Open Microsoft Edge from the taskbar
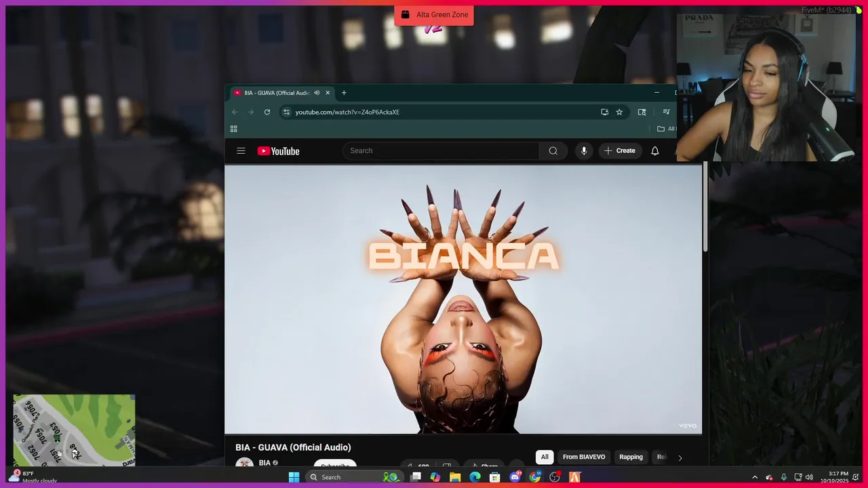The image size is (868, 488). 475,477
